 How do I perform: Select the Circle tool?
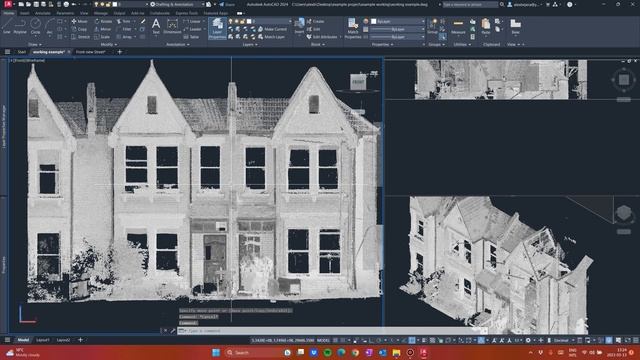point(36,26)
